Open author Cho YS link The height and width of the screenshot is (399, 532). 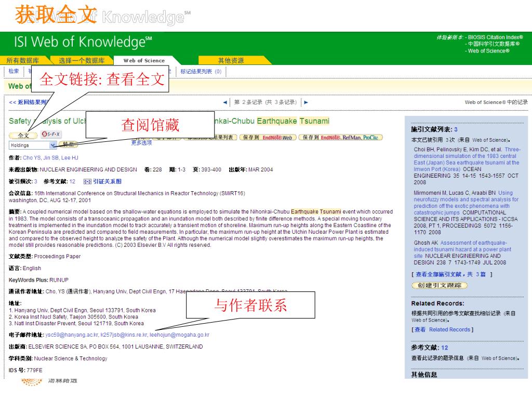31,158
